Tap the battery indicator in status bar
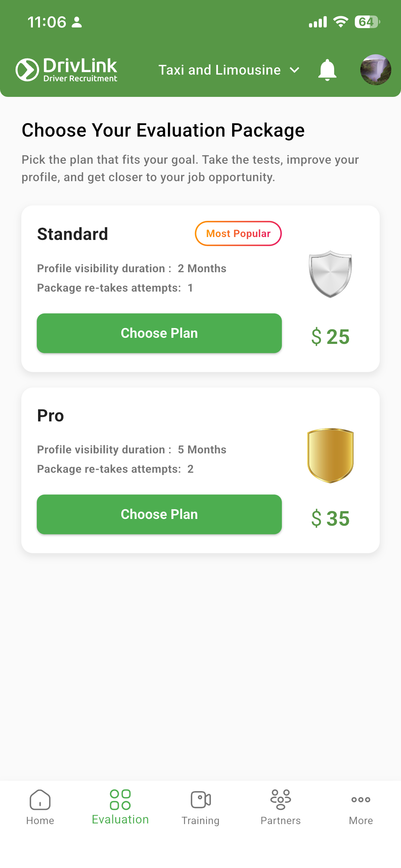401x868 pixels. [x=367, y=22]
